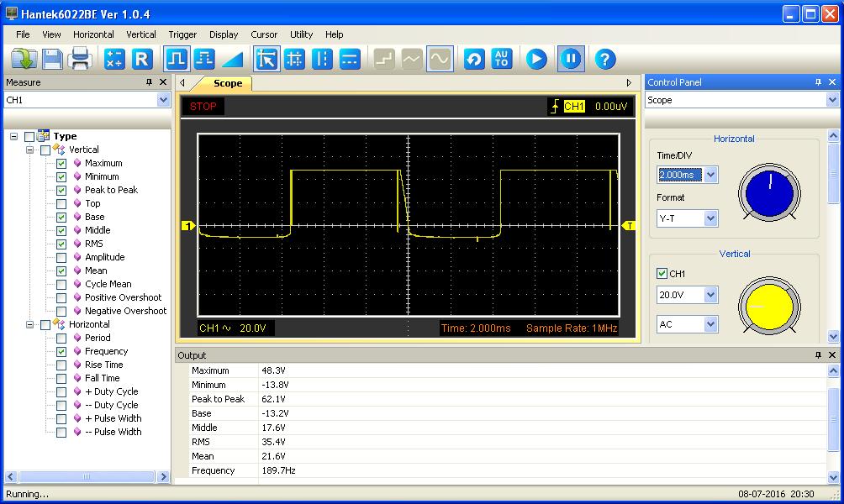This screenshot has width=844, height=504.
Task: Click the horizontal cursor lines icon
Action: 350,59
